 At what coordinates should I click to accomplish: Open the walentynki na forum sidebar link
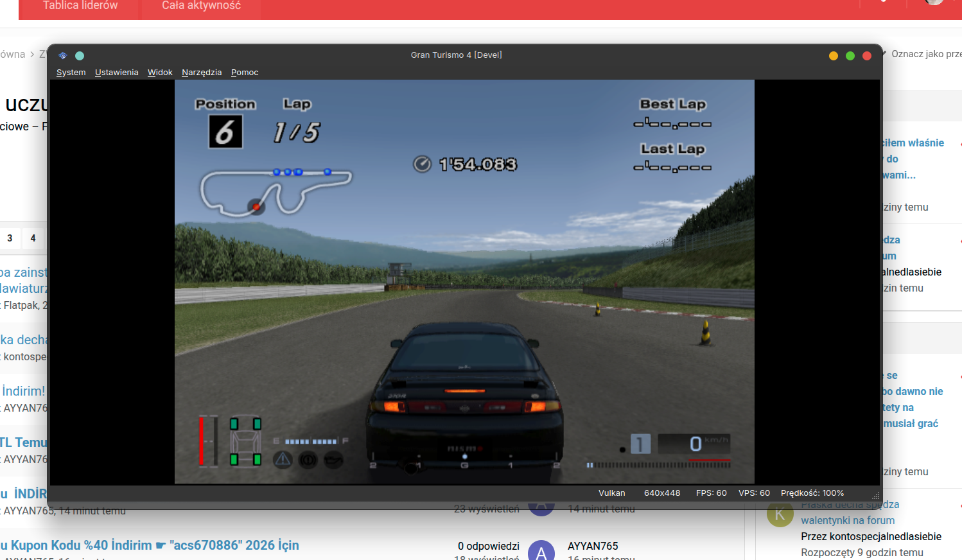(x=848, y=520)
